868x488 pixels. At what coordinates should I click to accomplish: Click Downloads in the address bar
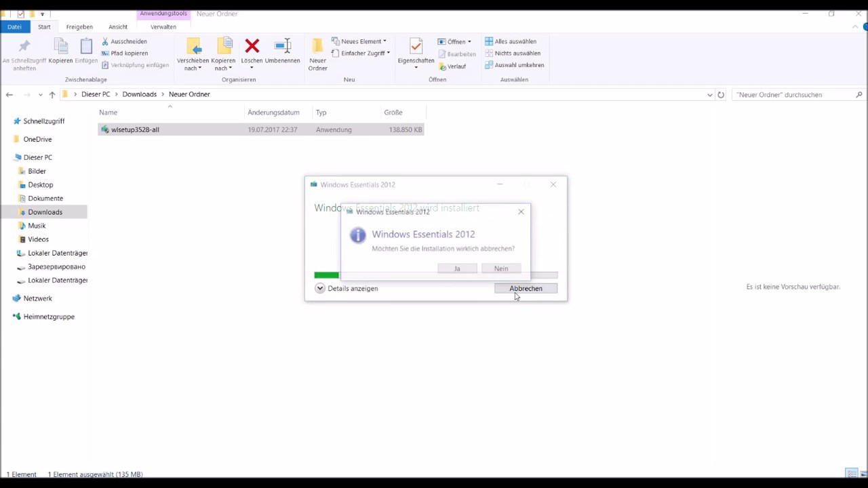click(x=139, y=94)
